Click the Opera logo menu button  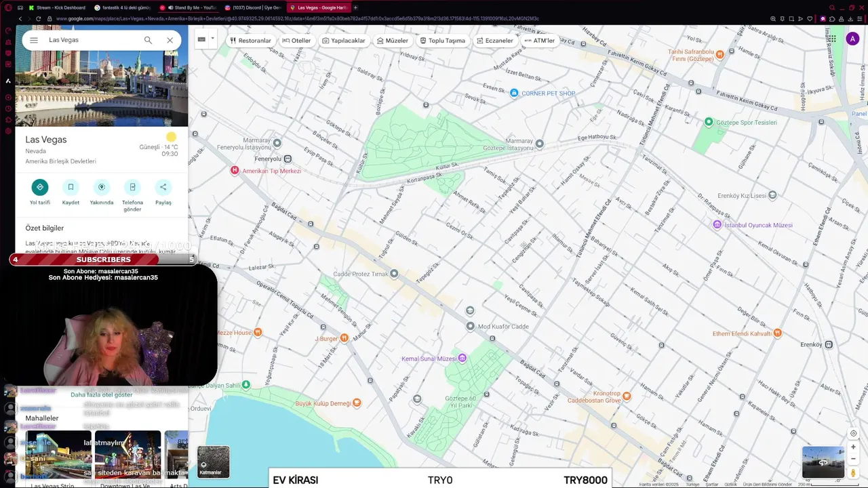(x=8, y=7)
